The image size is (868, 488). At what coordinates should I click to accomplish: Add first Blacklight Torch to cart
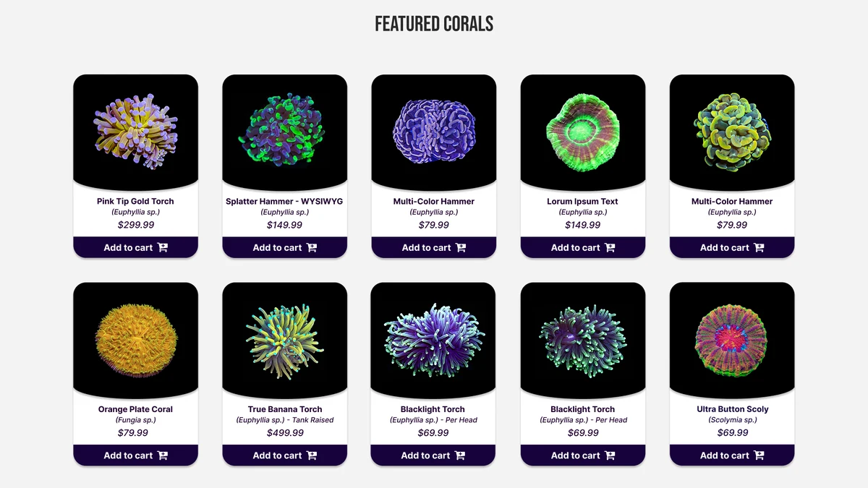pos(433,455)
